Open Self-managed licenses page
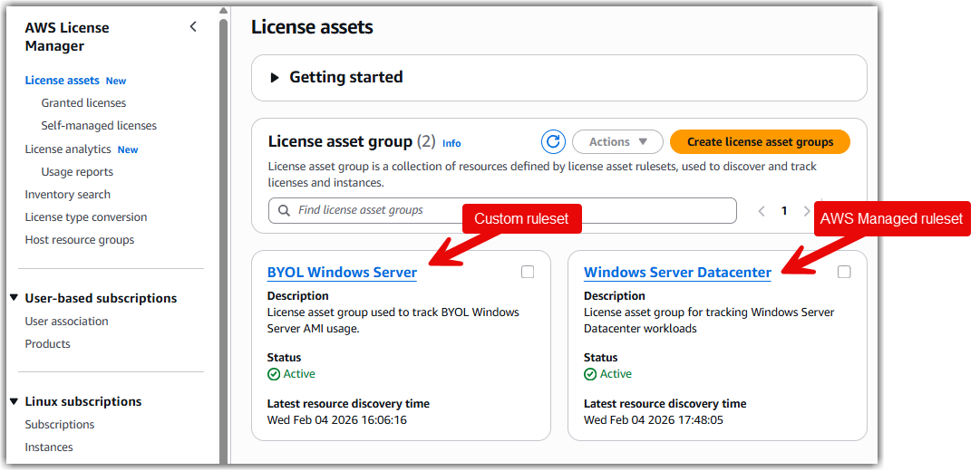The image size is (980, 471). point(99,126)
